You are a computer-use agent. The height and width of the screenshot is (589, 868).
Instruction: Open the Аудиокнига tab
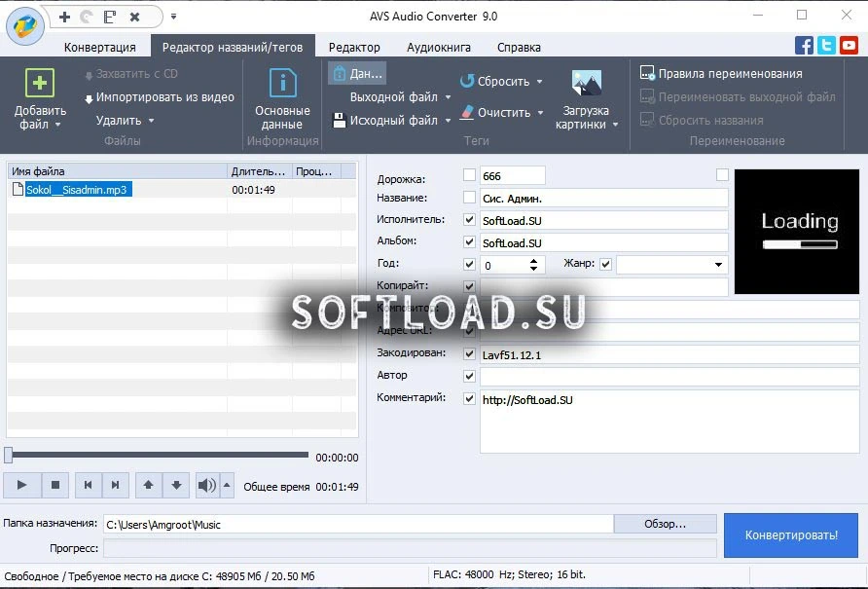click(x=439, y=47)
